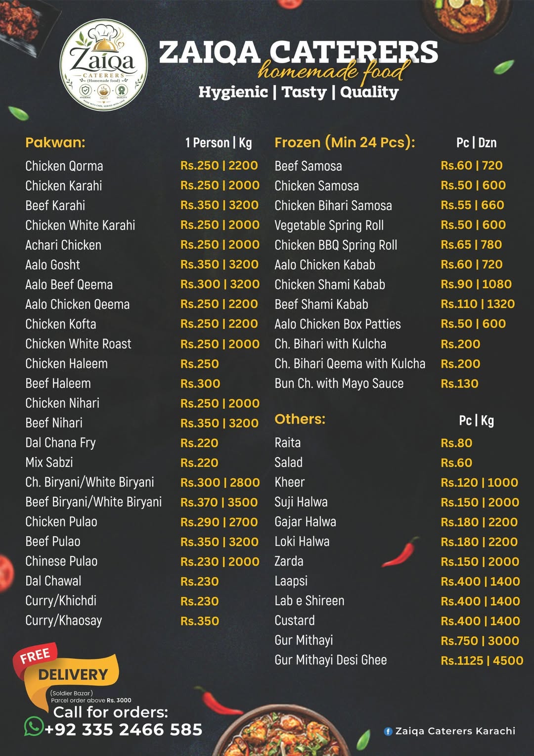The width and height of the screenshot is (534, 756).
Task: Click the Zaiqa Caterers round logo
Action: 104,65
